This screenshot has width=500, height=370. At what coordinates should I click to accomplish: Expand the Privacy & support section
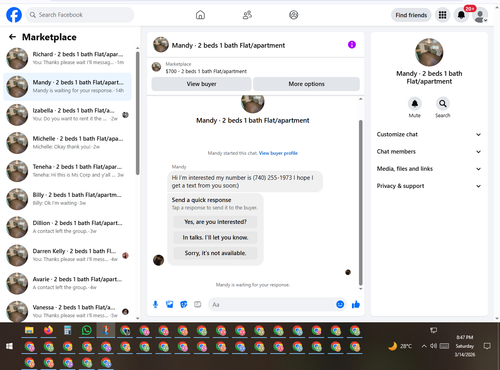(x=429, y=186)
